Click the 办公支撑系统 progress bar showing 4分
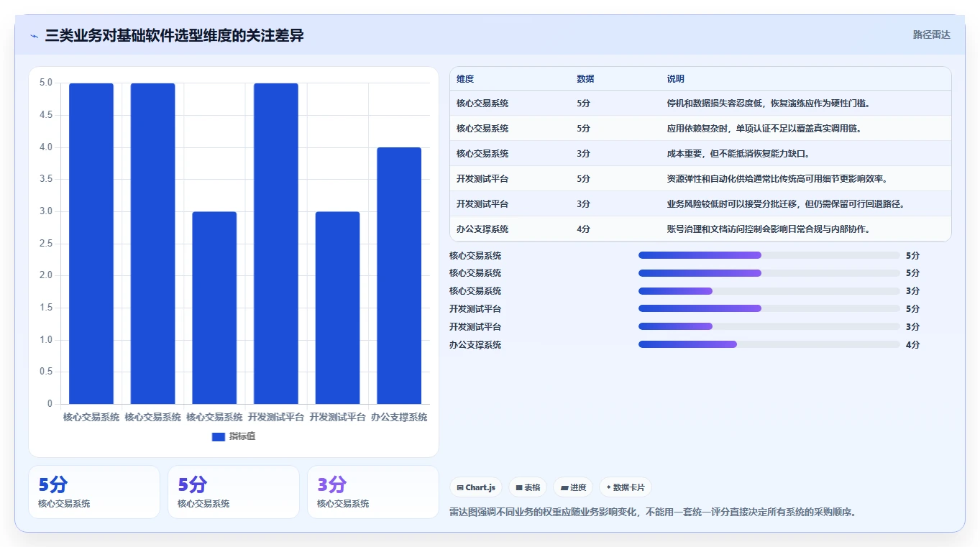This screenshot has width=980, height=547. 769,345
